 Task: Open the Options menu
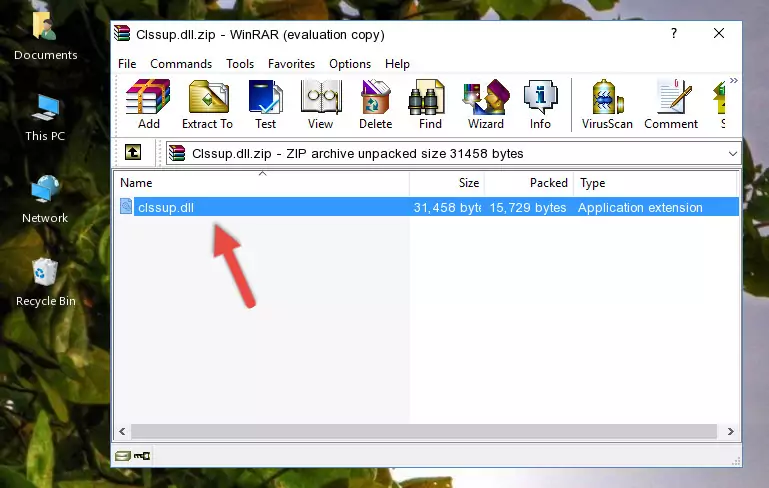tap(350, 64)
